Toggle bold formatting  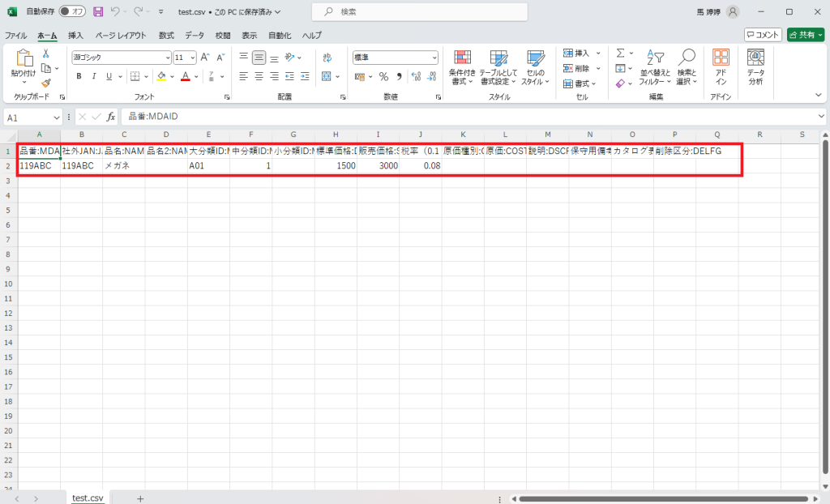click(x=79, y=76)
